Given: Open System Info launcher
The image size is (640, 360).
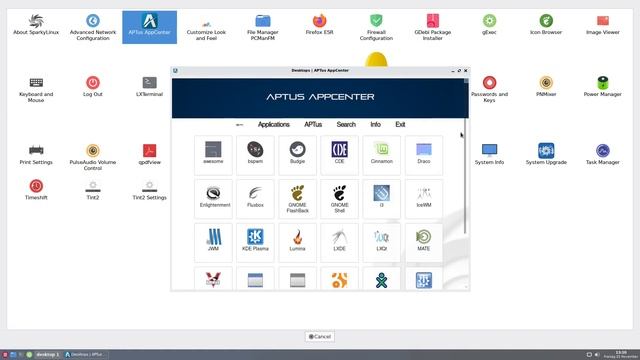Looking at the screenshot, I should point(489,154).
